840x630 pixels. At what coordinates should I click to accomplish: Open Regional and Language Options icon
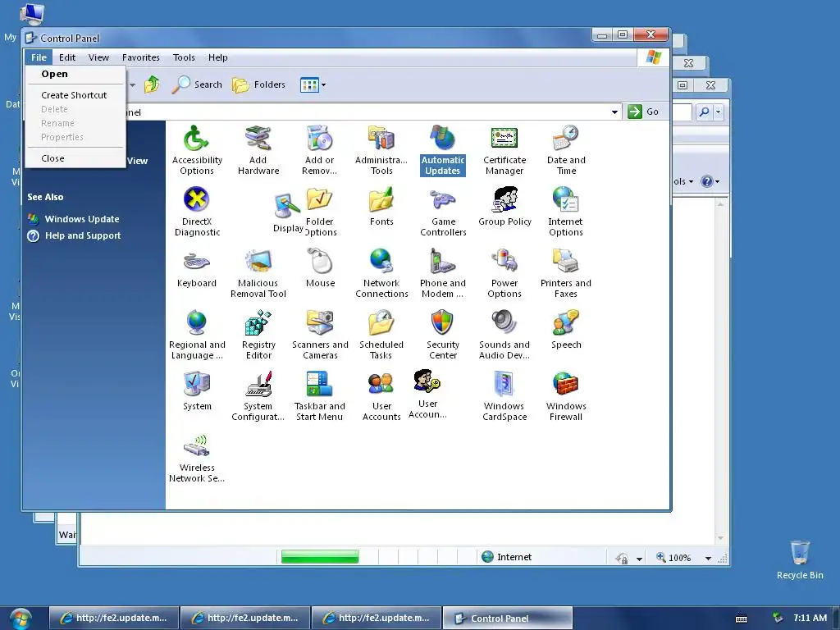[x=197, y=335]
